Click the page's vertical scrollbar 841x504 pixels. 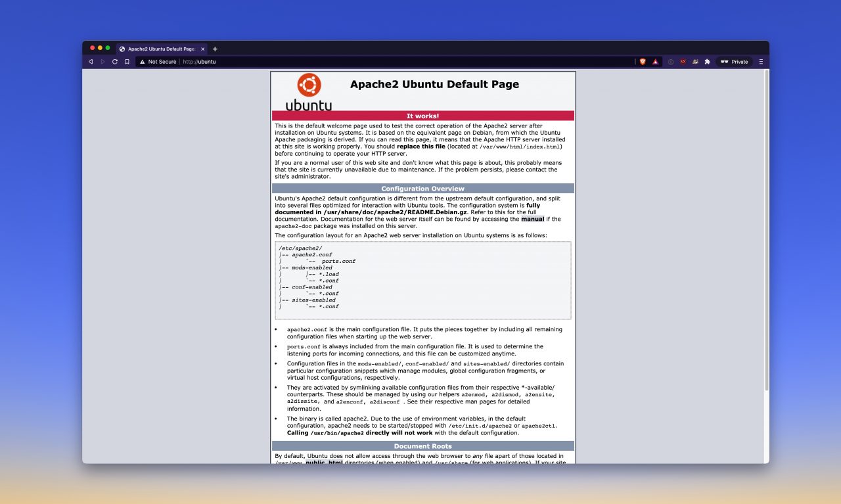[x=766, y=230]
